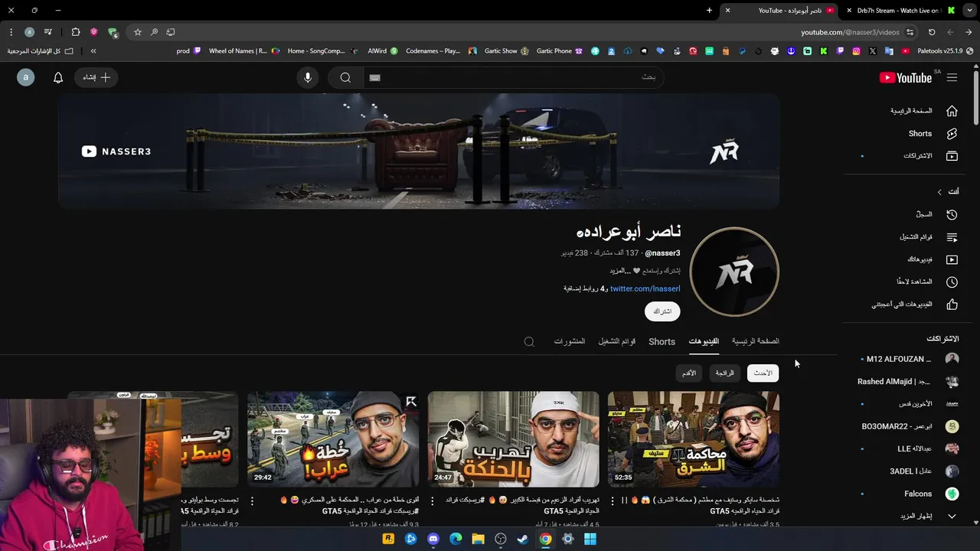Subscribe to the channel with اشتراك button
Viewport: 980px width, 551px height.
pyautogui.click(x=662, y=311)
